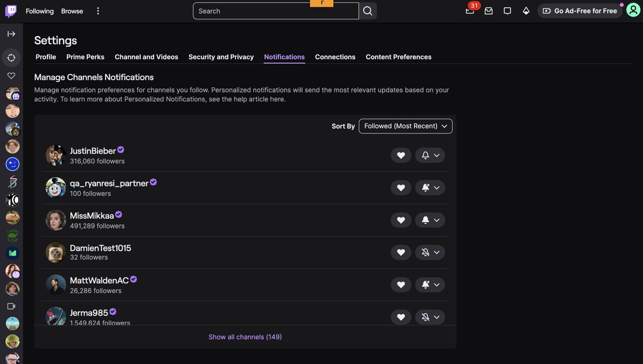Open the user profile avatar menu

click(633, 11)
